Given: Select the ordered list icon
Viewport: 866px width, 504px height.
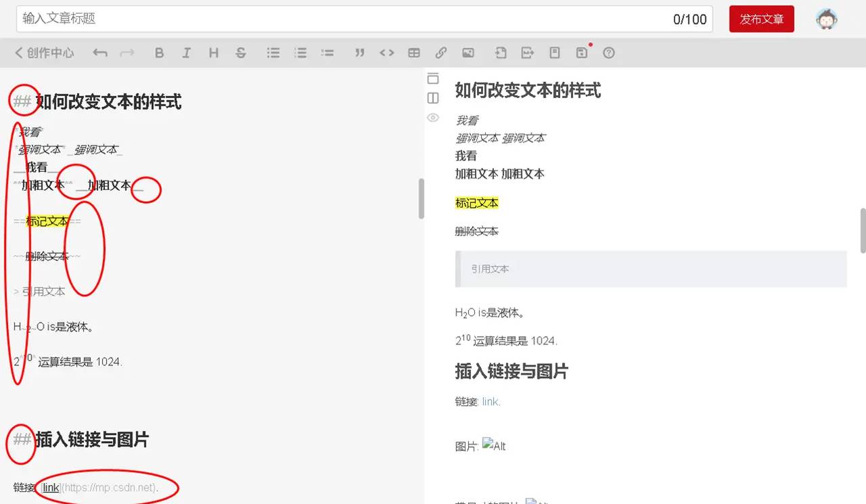Looking at the screenshot, I should pyautogui.click(x=300, y=52).
